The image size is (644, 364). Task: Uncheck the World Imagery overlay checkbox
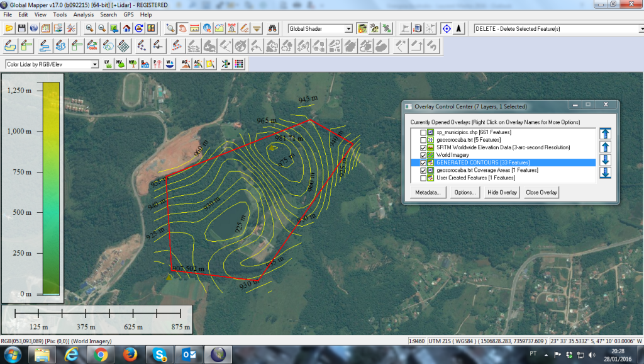tap(423, 155)
